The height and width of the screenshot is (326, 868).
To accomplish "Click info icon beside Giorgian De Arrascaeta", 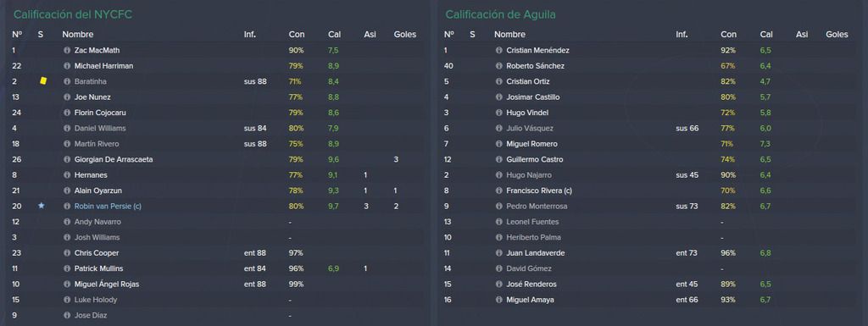I will tap(68, 159).
